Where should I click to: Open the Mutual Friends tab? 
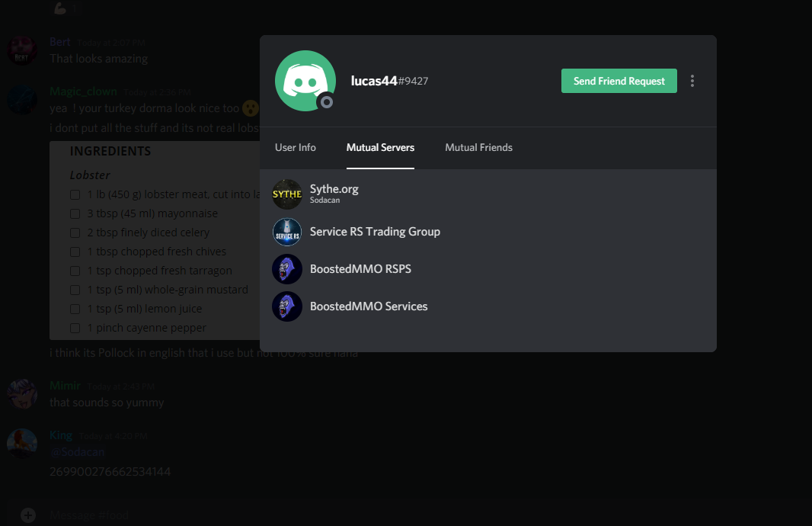pos(478,147)
